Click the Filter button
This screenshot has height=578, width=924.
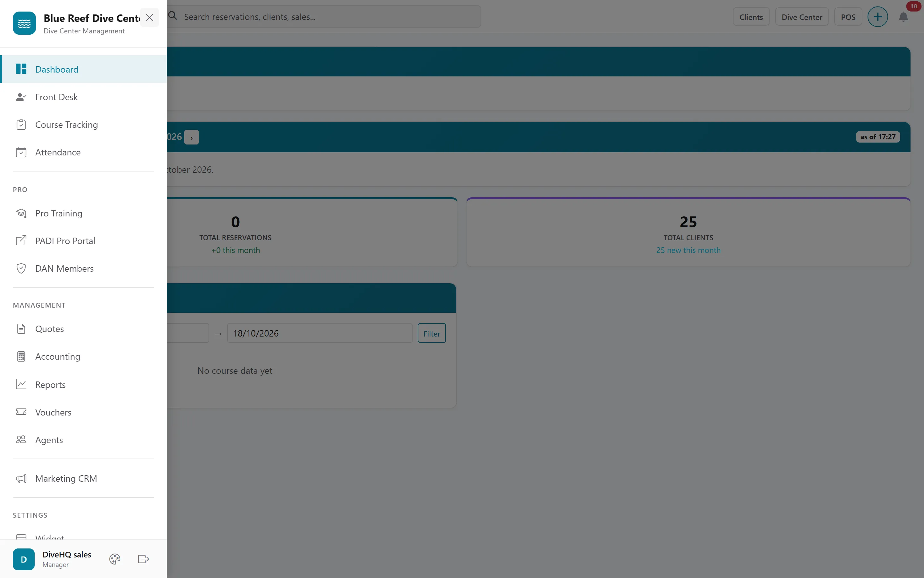pyautogui.click(x=432, y=333)
